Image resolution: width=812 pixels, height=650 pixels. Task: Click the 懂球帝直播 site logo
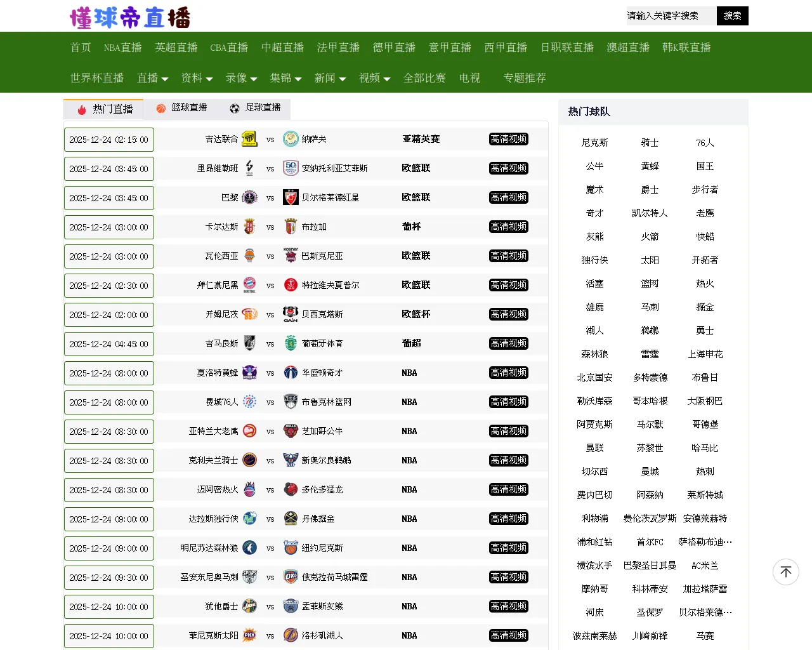(x=130, y=17)
